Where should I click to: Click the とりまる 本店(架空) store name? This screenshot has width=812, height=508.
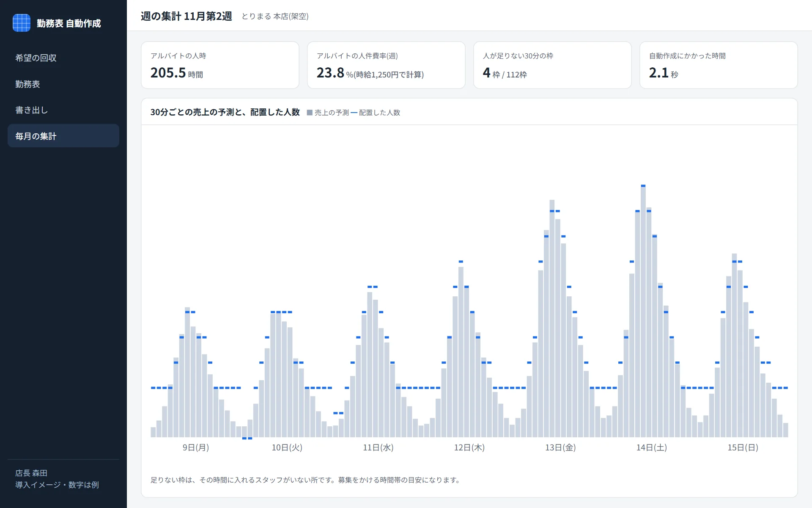click(x=275, y=17)
